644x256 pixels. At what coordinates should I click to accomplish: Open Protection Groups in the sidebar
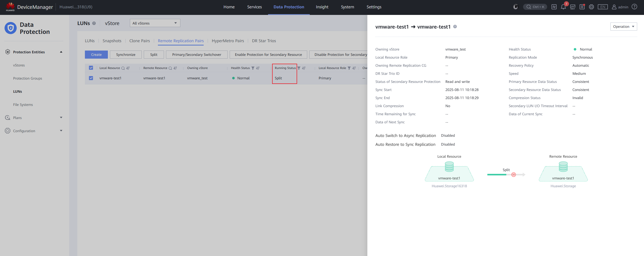[x=28, y=78]
